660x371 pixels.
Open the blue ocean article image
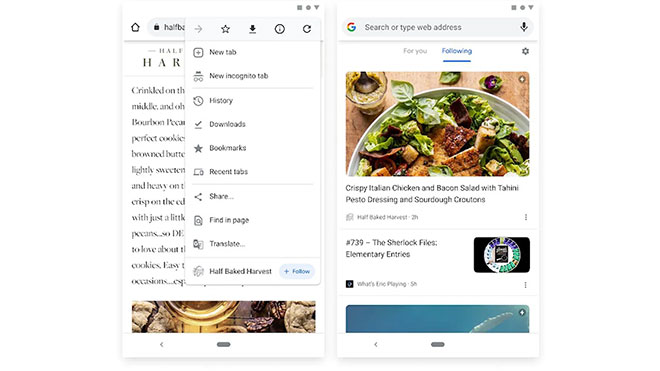438,319
